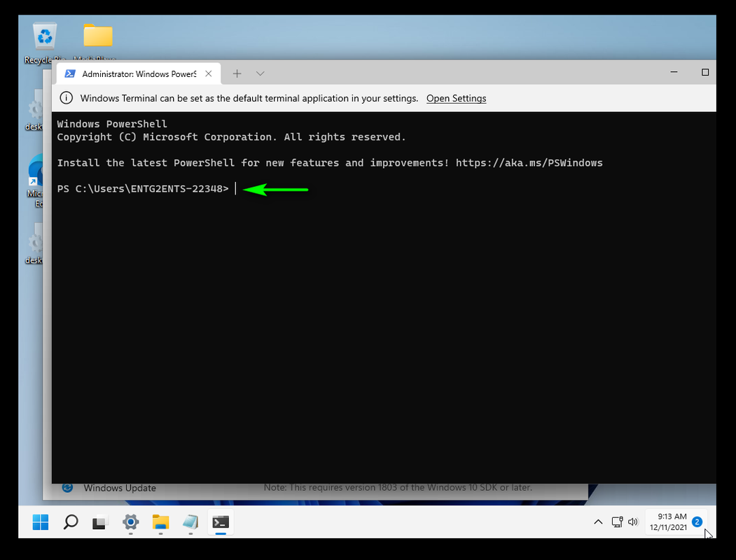Open File Explorer from taskbar
This screenshot has width=736, height=560.
click(x=160, y=522)
